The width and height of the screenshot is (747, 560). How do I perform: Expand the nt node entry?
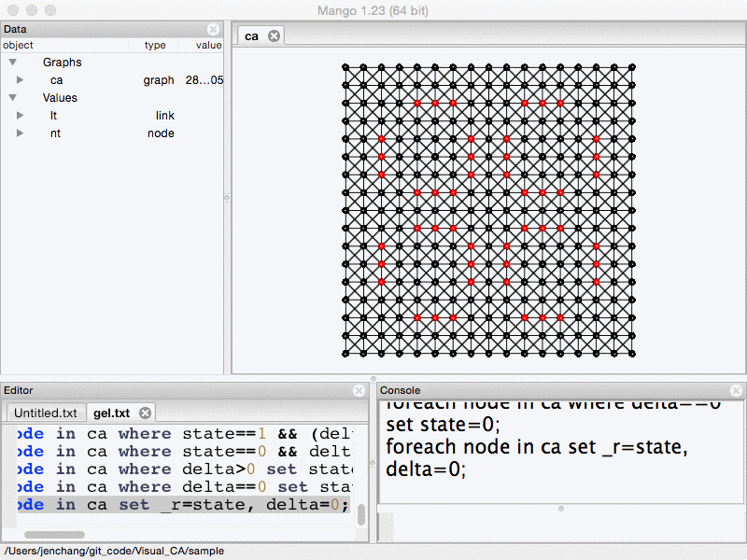click(x=20, y=133)
